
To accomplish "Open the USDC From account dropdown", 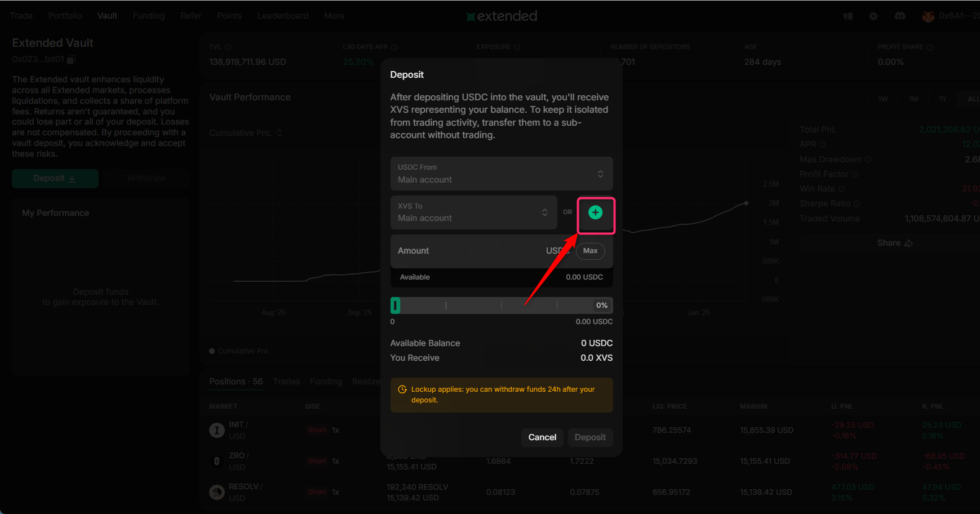I will tap(501, 174).
